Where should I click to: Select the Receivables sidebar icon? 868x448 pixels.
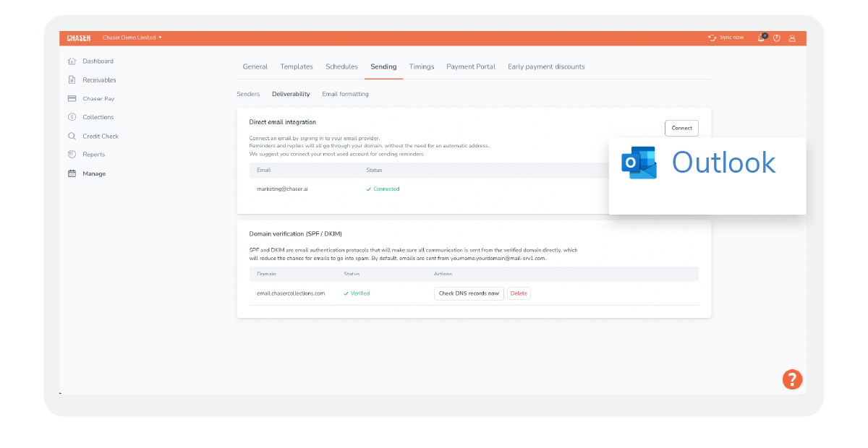click(72, 79)
